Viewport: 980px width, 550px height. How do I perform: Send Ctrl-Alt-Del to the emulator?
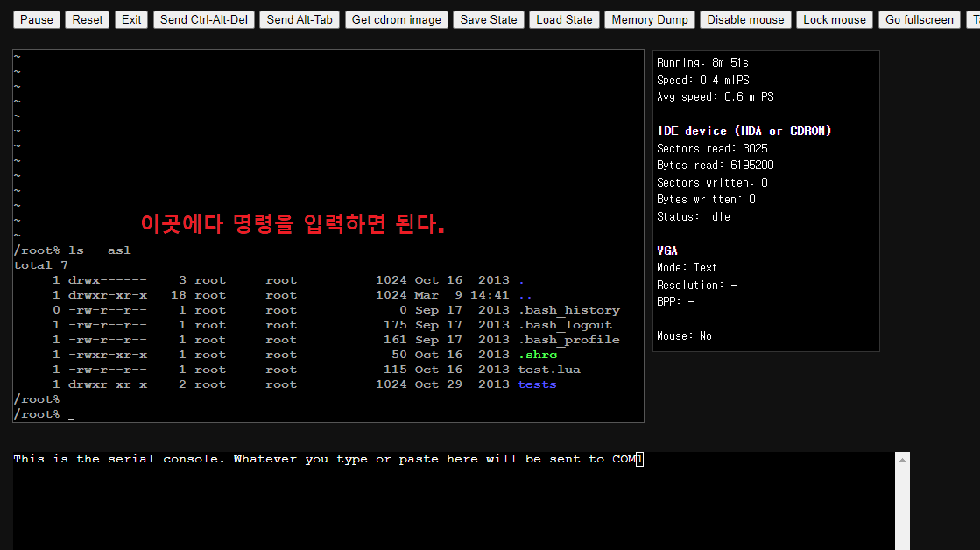(204, 20)
